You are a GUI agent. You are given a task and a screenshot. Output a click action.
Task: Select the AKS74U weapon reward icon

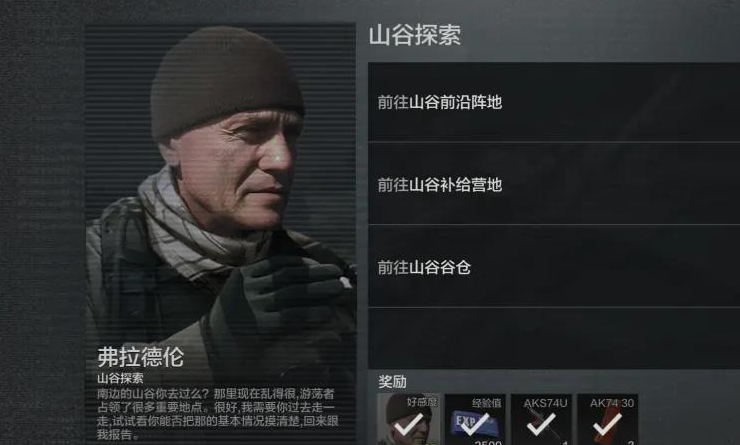coord(541,420)
